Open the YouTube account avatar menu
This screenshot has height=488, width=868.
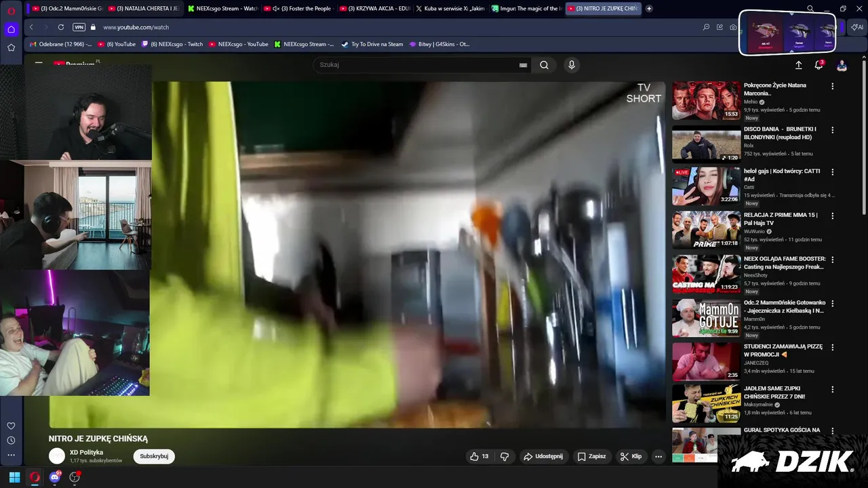point(842,65)
